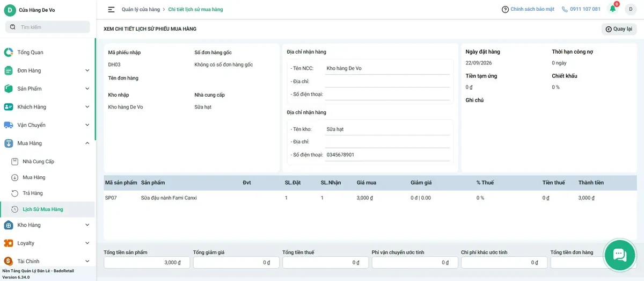Toggle the hamburger sidebar menu icon

click(x=111, y=10)
